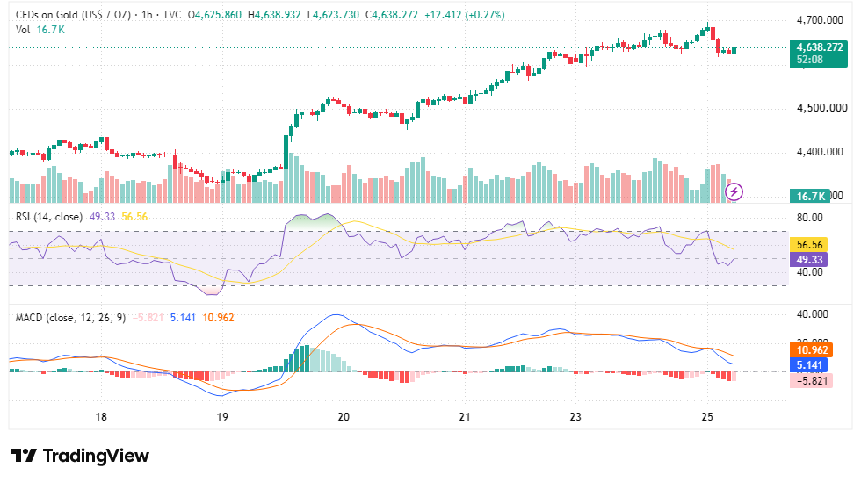Screen dimensions: 861x504
Task: Click the yellow 56.56 RSI-MA value label
Action: pyautogui.click(x=809, y=245)
